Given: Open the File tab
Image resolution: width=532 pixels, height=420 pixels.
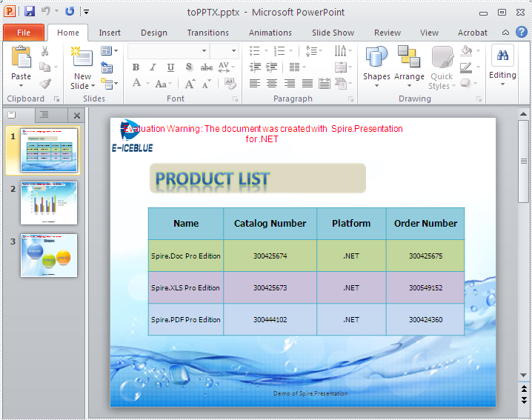Looking at the screenshot, I should tap(24, 33).
